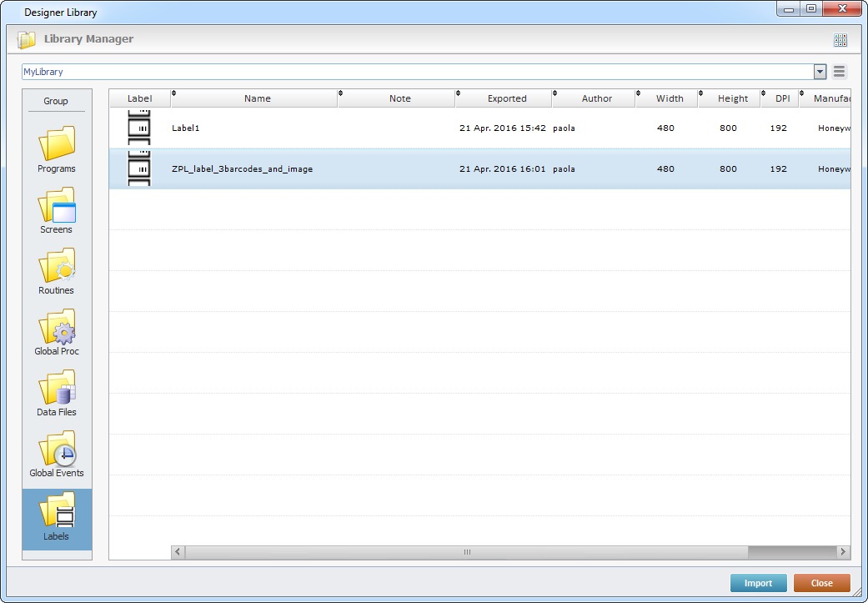Viewport: 868px width, 603px height.
Task: Sort by the Exported column header
Action: [506, 98]
